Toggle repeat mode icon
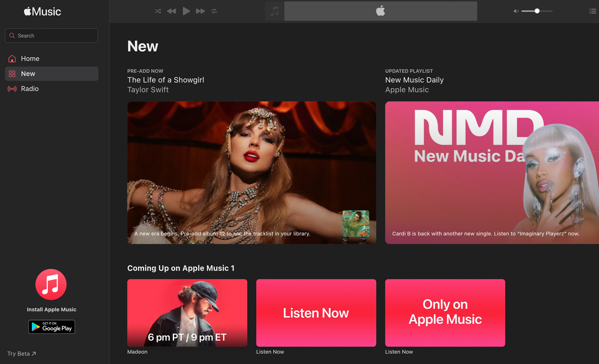The height and width of the screenshot is (364, 599). click(214, 11)
